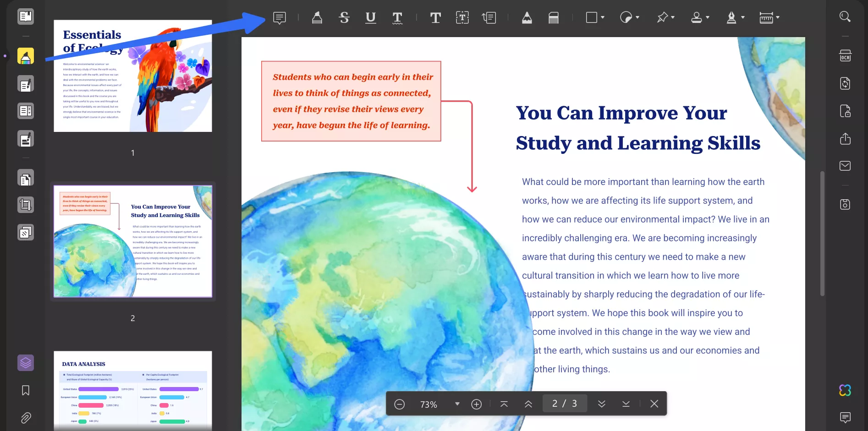This screenshot has width=868, height=431.
Task: Open the Convert/Export PDF tool
Action: 845,83
